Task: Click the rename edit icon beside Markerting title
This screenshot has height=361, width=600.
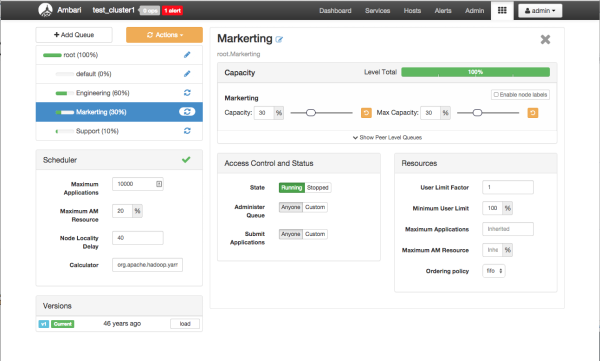Action: (x=279, y=39)
